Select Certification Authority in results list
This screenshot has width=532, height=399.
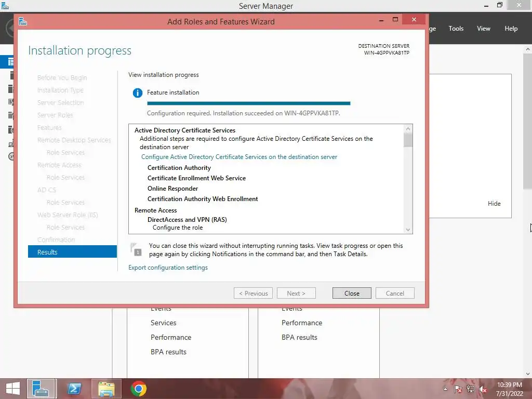click(179, 168)
